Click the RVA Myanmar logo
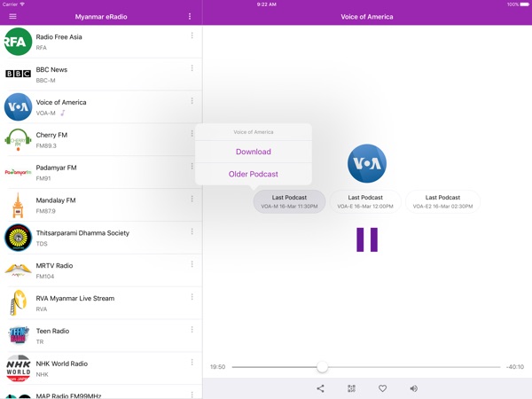This screenshot has width=532, height=399. tap(18, 302)
